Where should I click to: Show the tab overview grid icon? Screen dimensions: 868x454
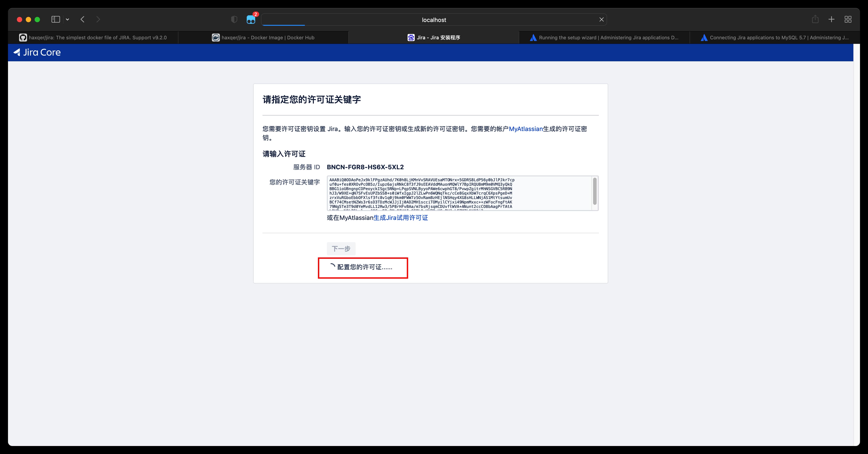pos(848,20)
